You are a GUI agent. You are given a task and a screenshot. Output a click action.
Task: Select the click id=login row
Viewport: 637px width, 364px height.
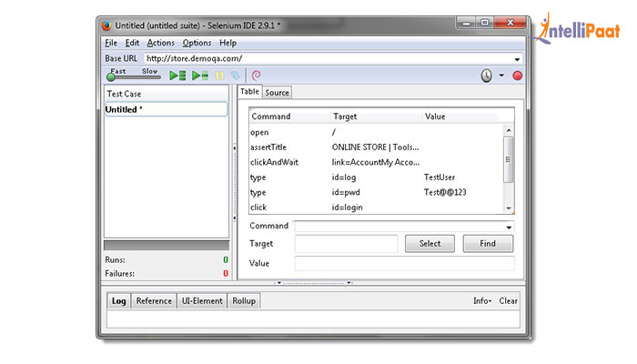pos(376,207)
